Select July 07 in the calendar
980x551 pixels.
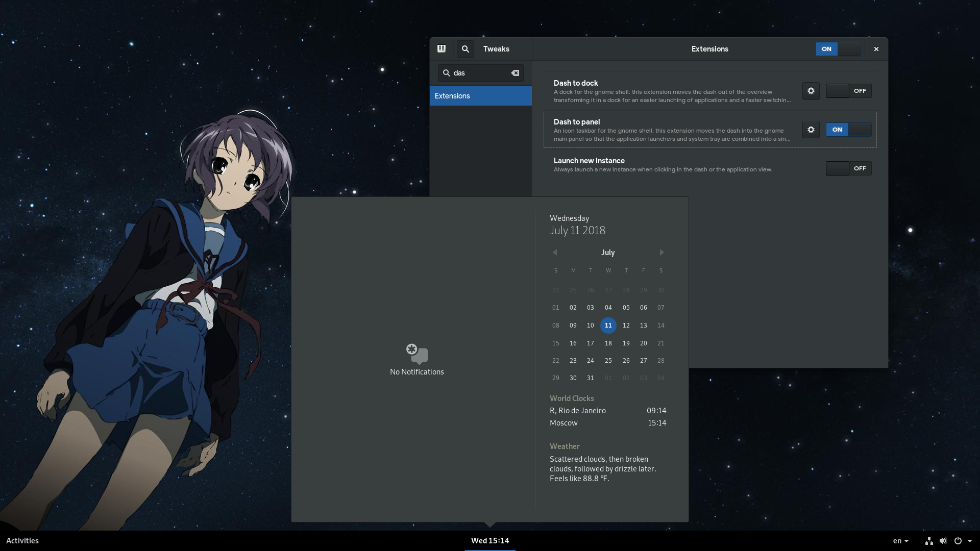(x=660, y=308)
